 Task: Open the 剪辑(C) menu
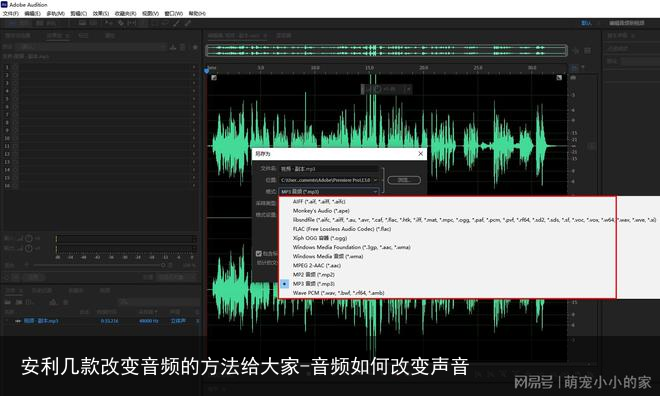pyautogui.click(x=79, y=13)
